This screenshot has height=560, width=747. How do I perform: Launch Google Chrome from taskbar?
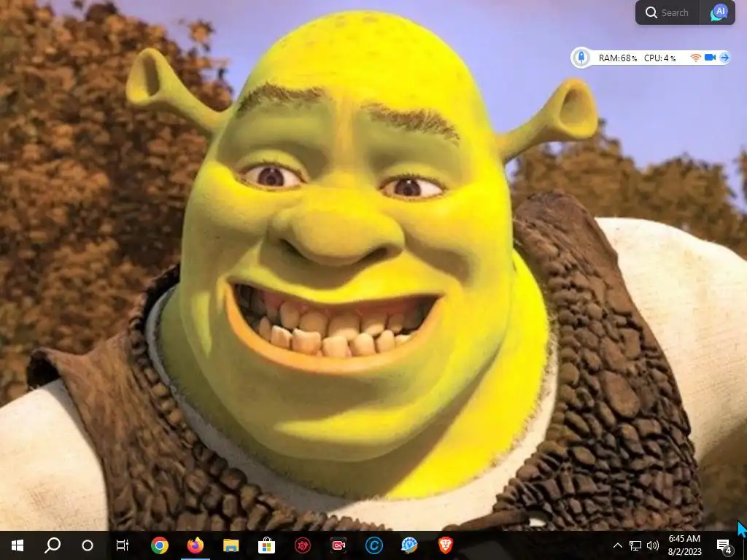(x=160, y=545)
